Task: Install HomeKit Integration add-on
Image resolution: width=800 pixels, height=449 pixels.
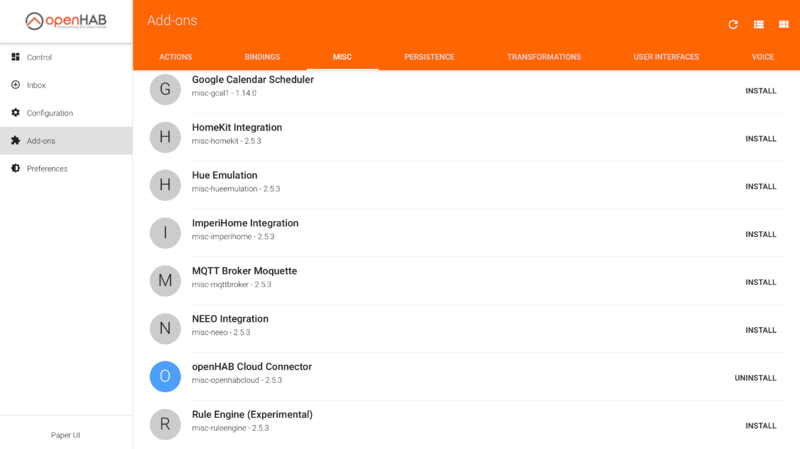Action: 760,139
